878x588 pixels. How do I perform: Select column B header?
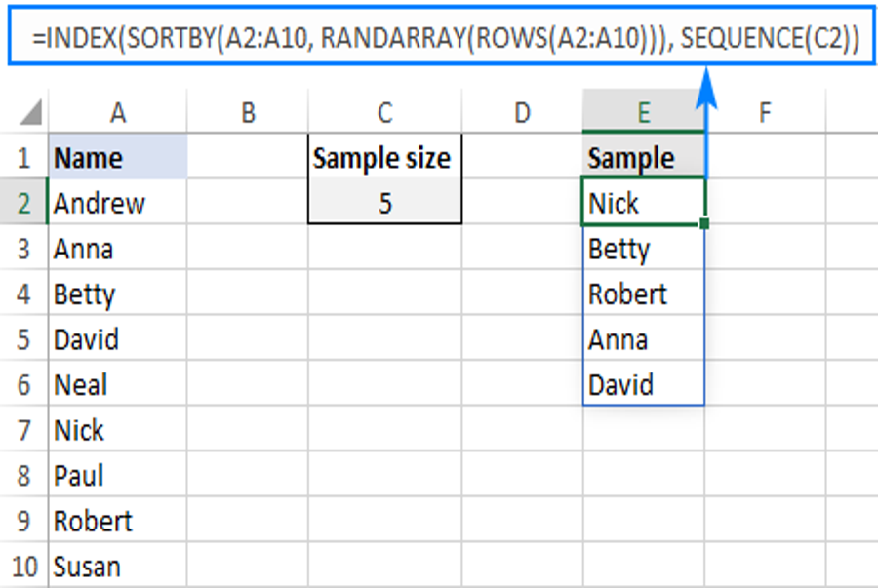[x=248, y=112]
